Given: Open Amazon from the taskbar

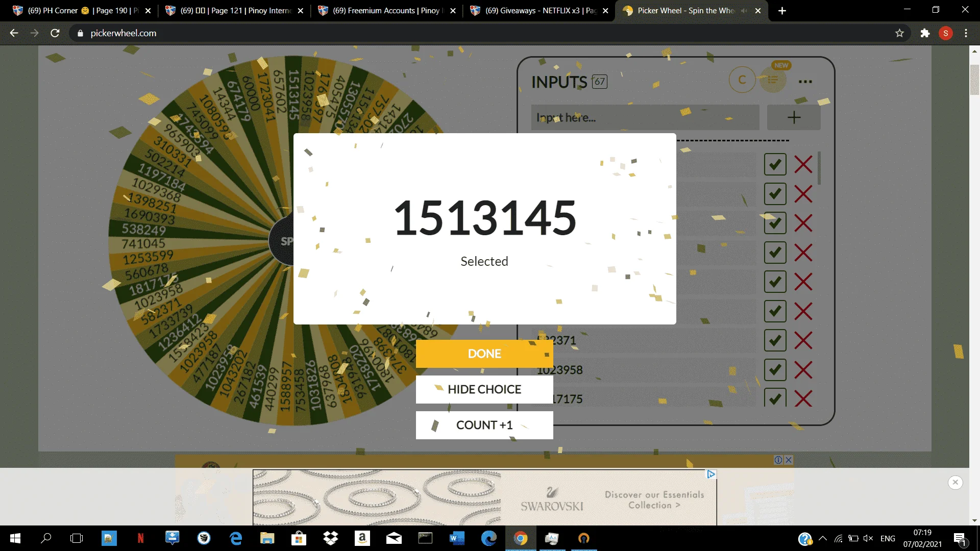Looking at the screenshot, I should pos(362,538).
